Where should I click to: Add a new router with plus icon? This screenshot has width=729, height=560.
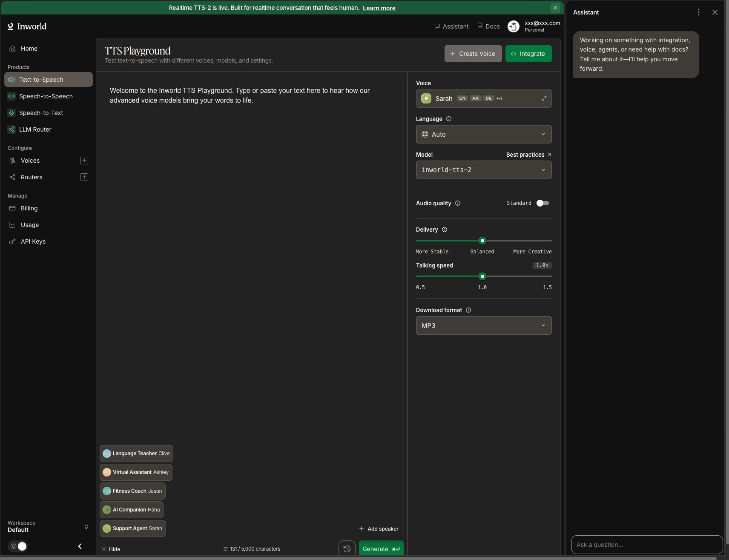click(84, 177)
